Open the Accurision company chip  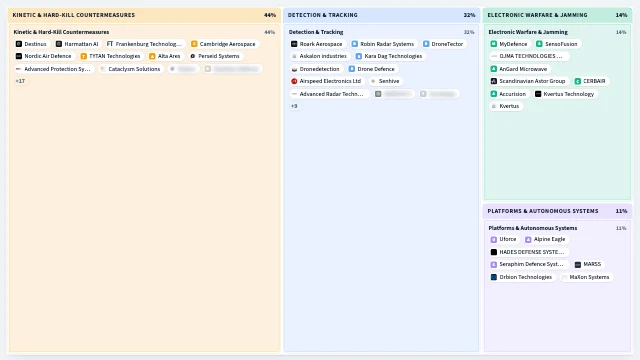[x=509, y=94]
